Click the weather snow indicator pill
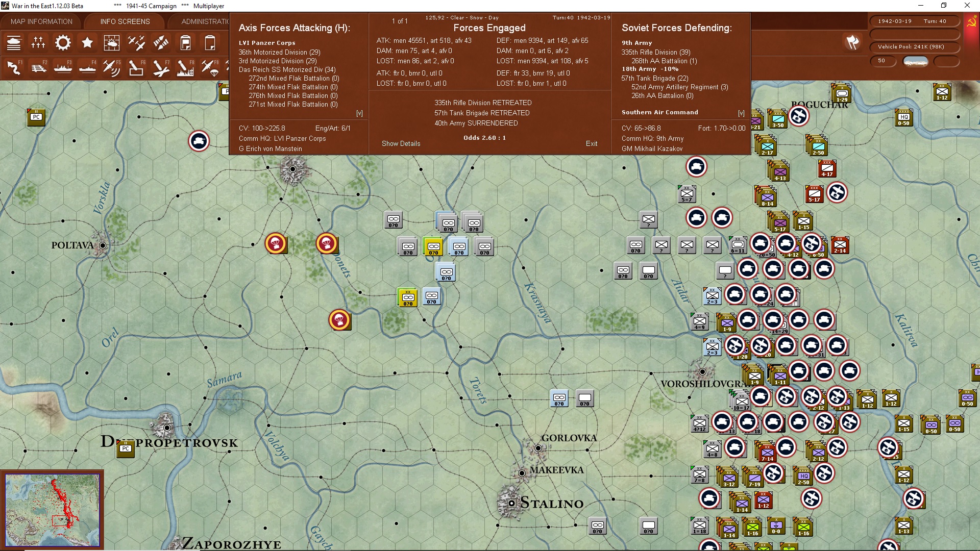980x551 pixels. point(916,61)
